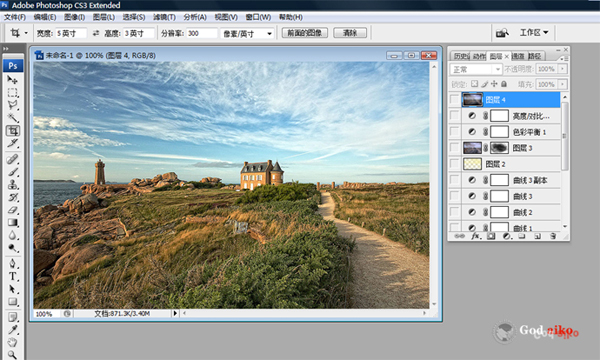Toggle lock image pixels brush icon
Viewport: 600px width, 360px height.
click(x=484, y=84)
